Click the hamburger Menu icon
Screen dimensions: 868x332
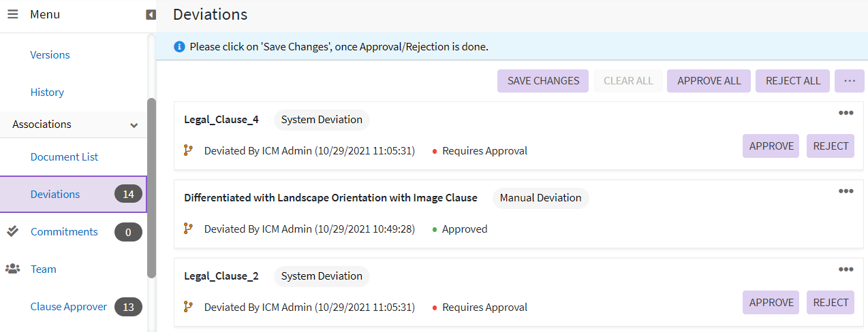[x=13, y=14]
